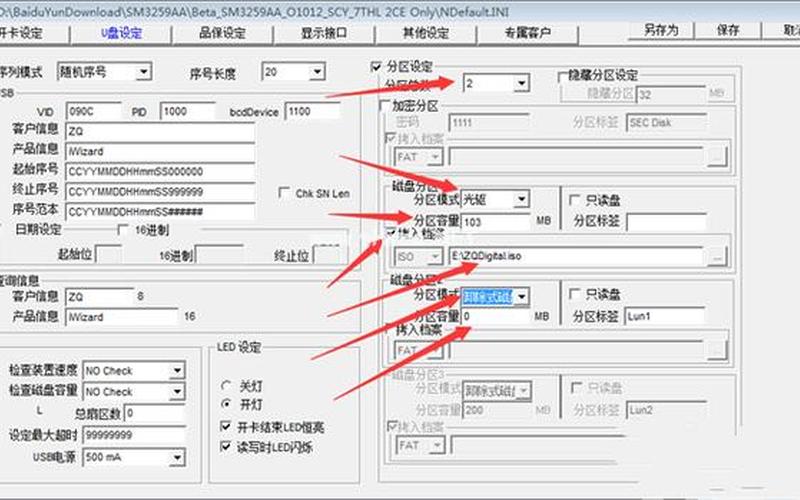Click the 分区标签 field containing Lun1
This screenshot has height=500, width=800.
pyautogui.click(x=665, y=316)
